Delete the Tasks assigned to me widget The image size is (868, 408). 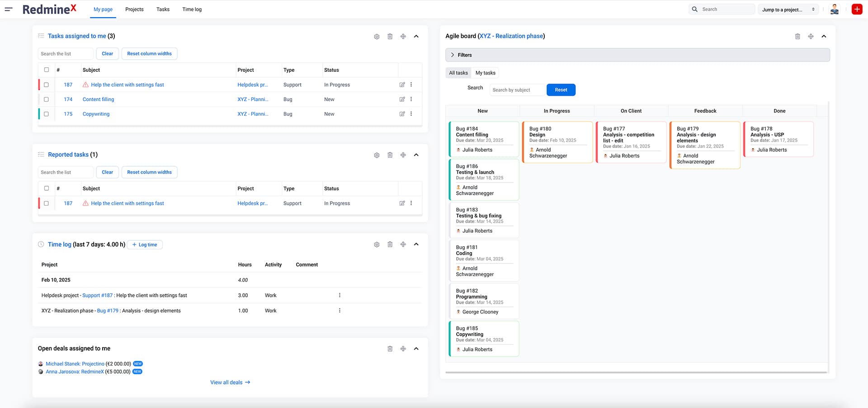pos(390,37)
